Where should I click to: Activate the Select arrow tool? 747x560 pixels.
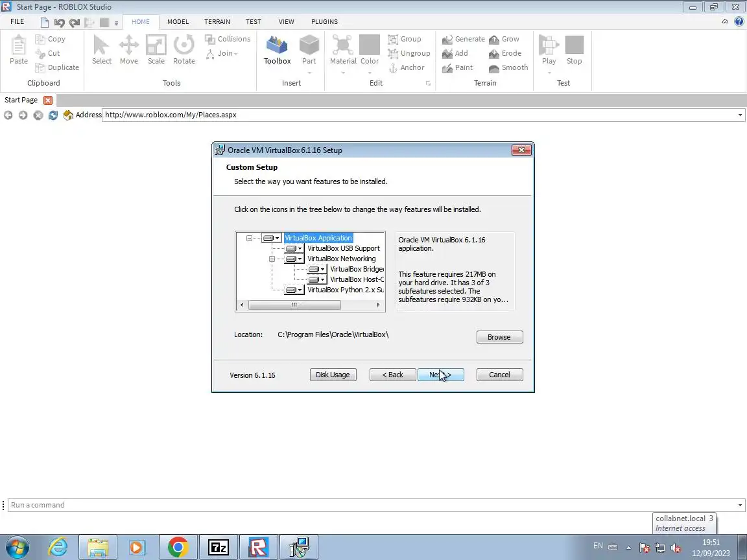(101, 49)
